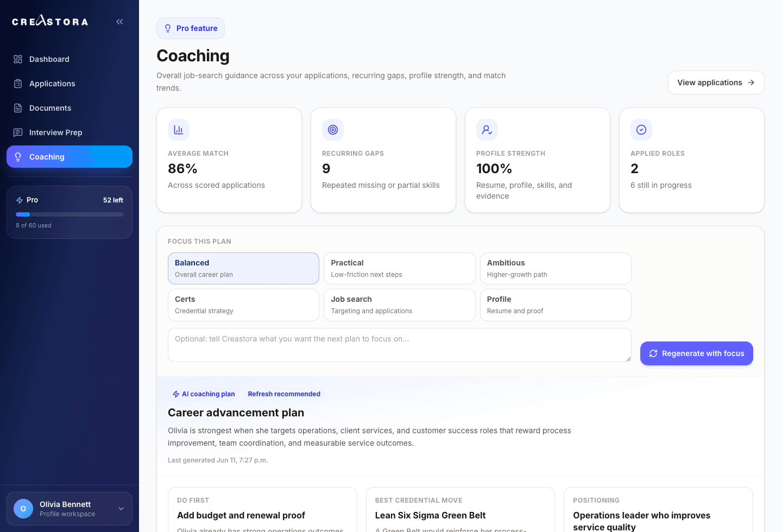Click the 'FOCUS THIS PLAN' label
The height and width of the screenshot is (532, 782).
[x=199, y=242]
